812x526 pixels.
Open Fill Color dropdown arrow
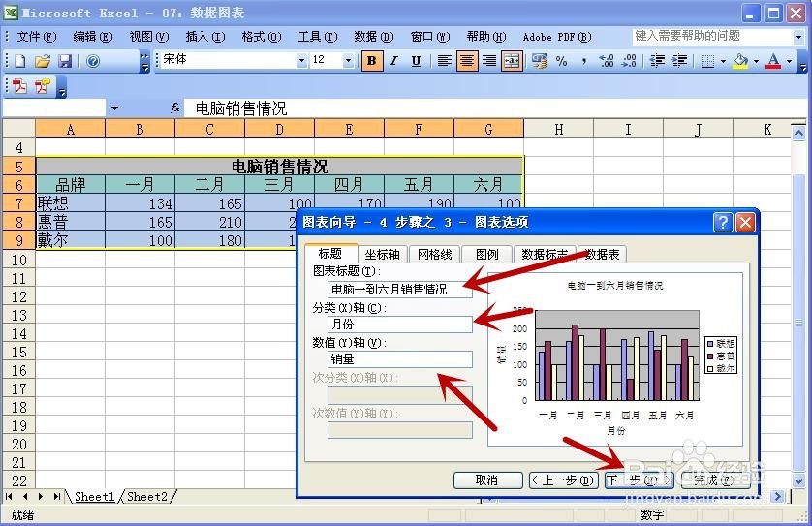click(x=756, y=61)
